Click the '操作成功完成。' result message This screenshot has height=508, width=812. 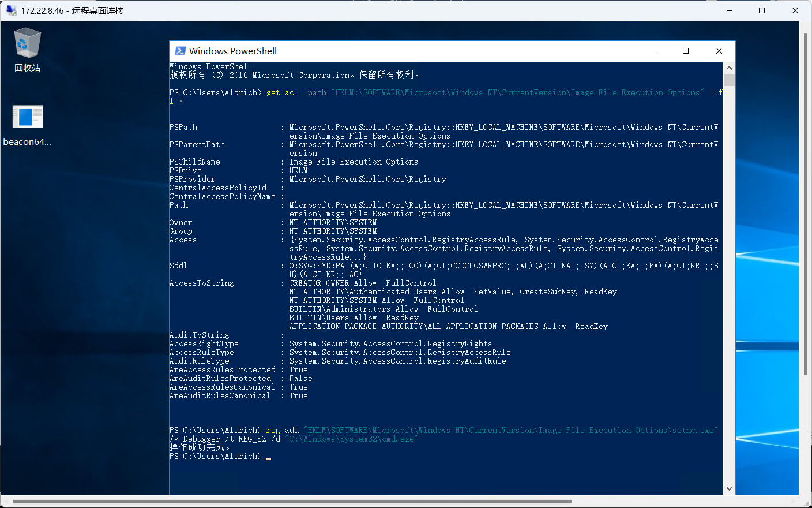tap(200, 447)
